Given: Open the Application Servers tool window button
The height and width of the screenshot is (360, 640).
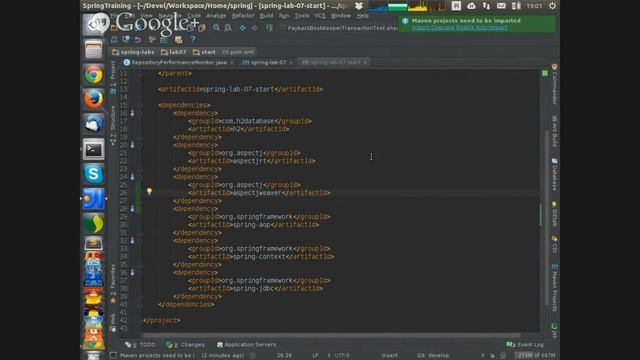Looking at the screenshot, I should pos(247,345).
